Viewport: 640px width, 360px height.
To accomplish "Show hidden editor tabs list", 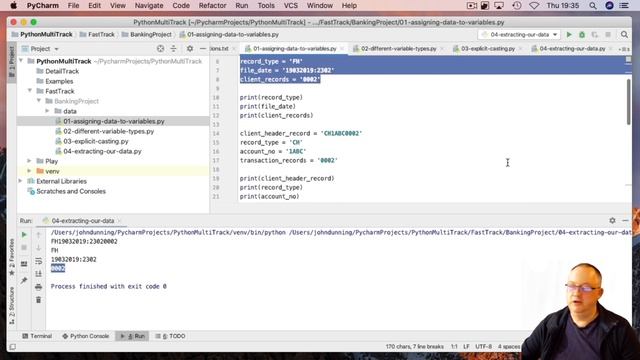I will tap(624, 49).
